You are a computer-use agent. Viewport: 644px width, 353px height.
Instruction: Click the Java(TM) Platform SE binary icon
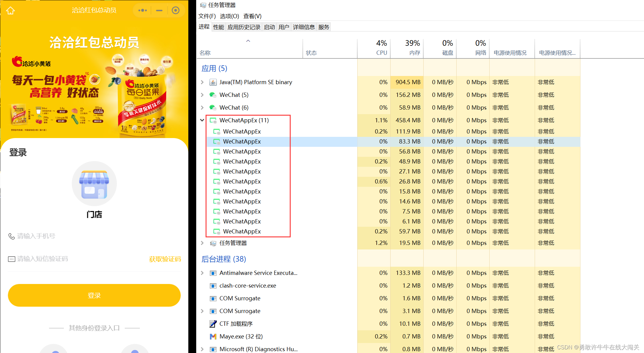coord(213,82)
